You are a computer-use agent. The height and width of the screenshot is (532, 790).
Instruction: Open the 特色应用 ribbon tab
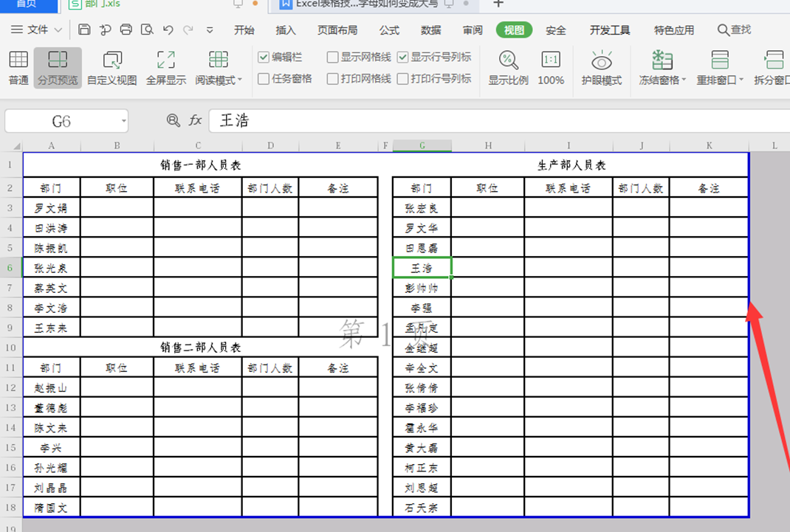point(673,30)
